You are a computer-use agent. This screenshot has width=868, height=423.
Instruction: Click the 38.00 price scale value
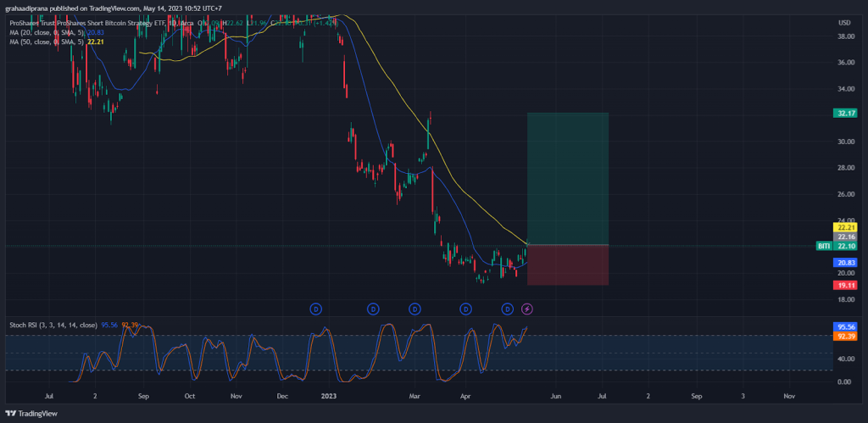point(845,36)
